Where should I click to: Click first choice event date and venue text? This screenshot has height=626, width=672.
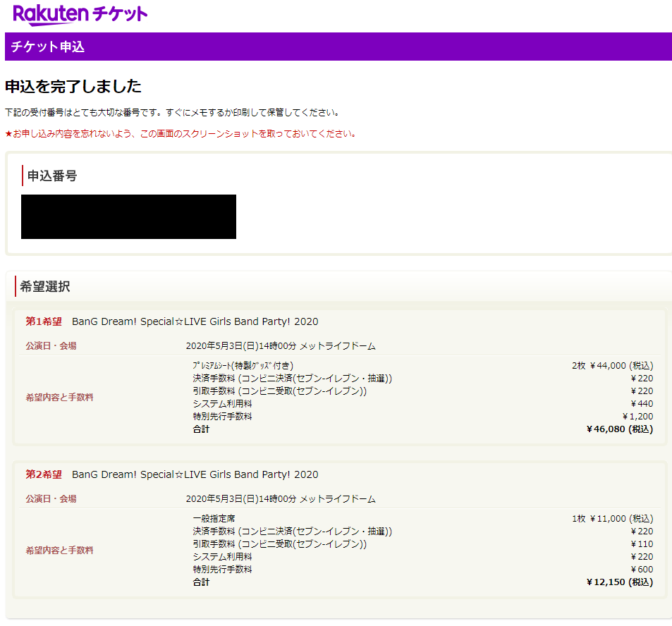pyautogui.click(x=281, y=345)
